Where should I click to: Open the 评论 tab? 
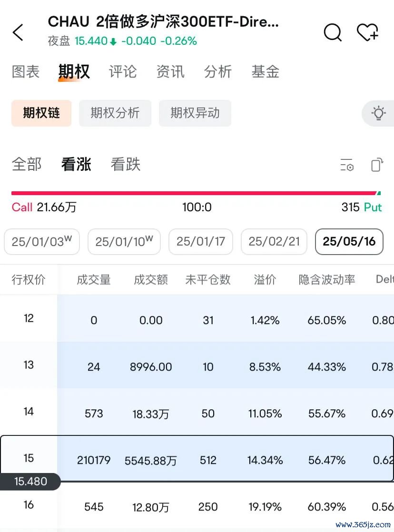click(x=123, y=72)
